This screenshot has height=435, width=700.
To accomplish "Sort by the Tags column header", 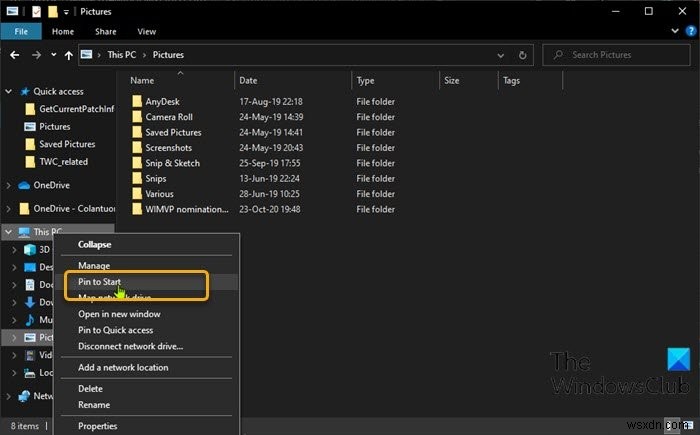I will click(511, 80).
